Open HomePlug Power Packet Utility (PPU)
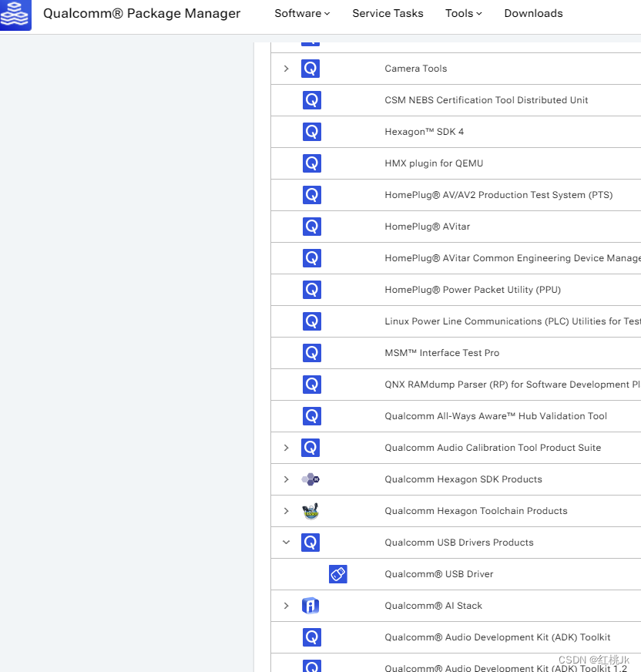 coord(472,290)
